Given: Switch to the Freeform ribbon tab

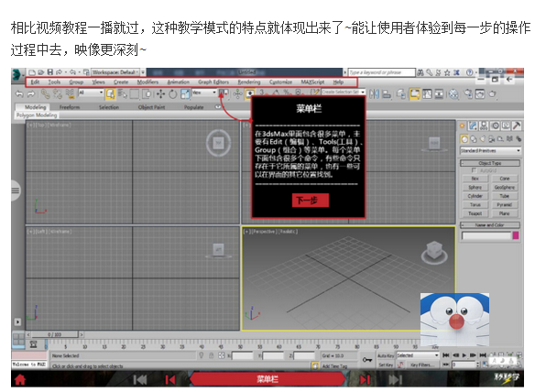Looking at the screenshot, I should click(70, 107).
